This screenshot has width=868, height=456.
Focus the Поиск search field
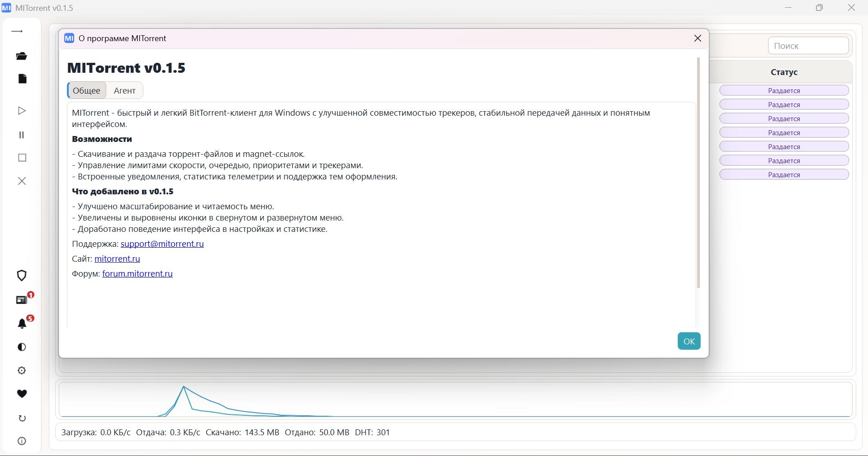808,46
